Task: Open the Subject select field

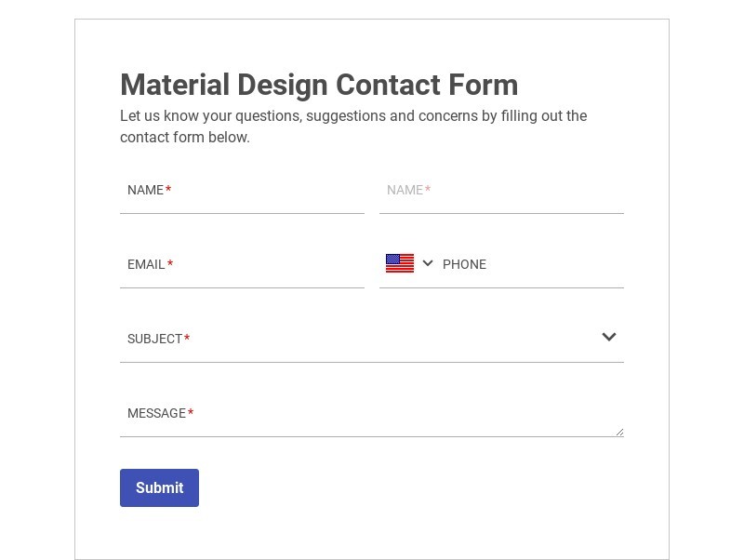Action: click(x=372, y=339)
